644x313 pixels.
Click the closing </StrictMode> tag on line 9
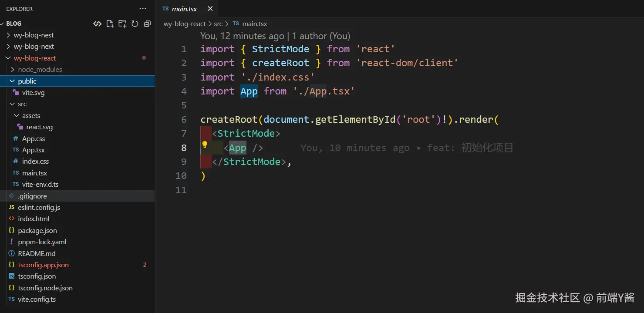click(x=249, y=162)
